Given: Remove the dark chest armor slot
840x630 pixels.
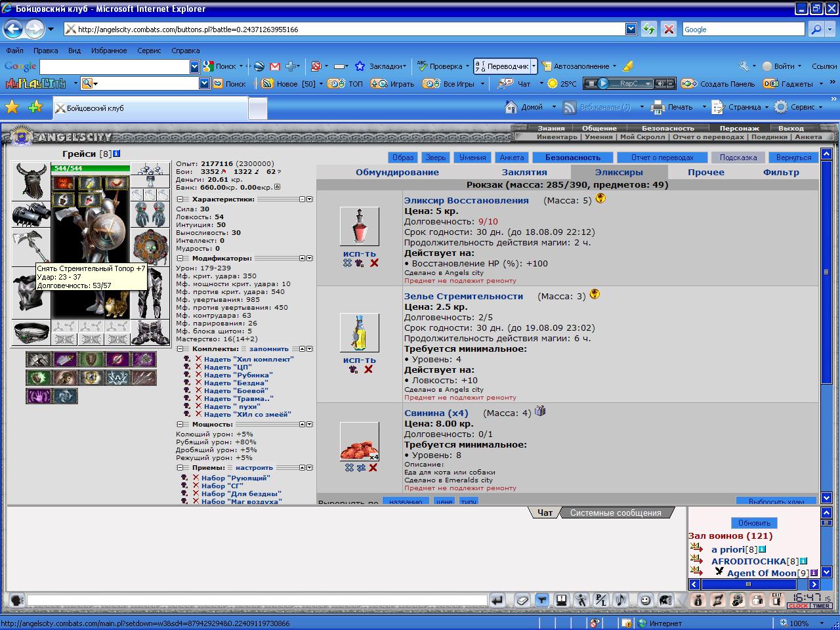Looking at the screenshot, I should (x=31, y=293).
